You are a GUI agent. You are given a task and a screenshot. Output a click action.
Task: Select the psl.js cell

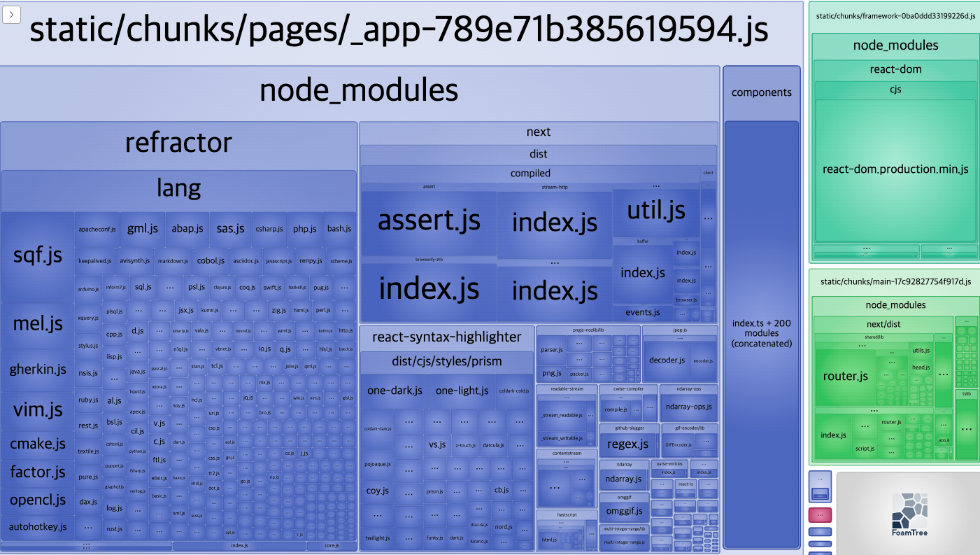[x=197, y=287]
